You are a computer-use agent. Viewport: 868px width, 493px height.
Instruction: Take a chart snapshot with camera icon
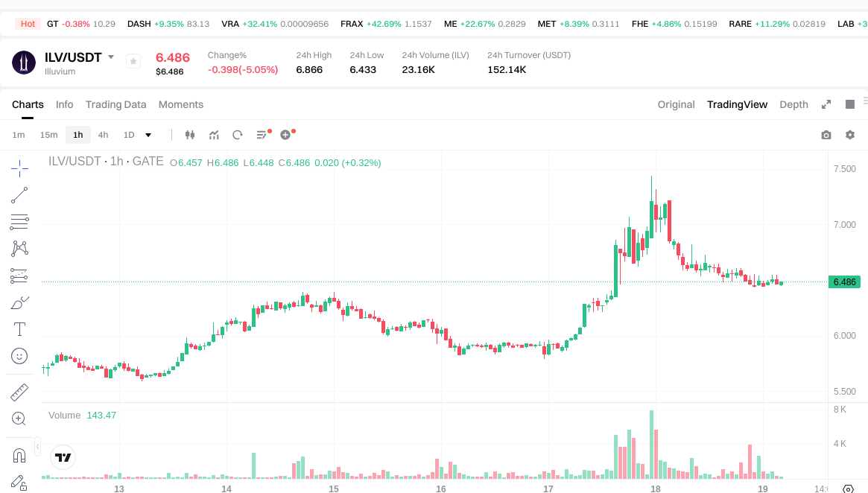826,135
